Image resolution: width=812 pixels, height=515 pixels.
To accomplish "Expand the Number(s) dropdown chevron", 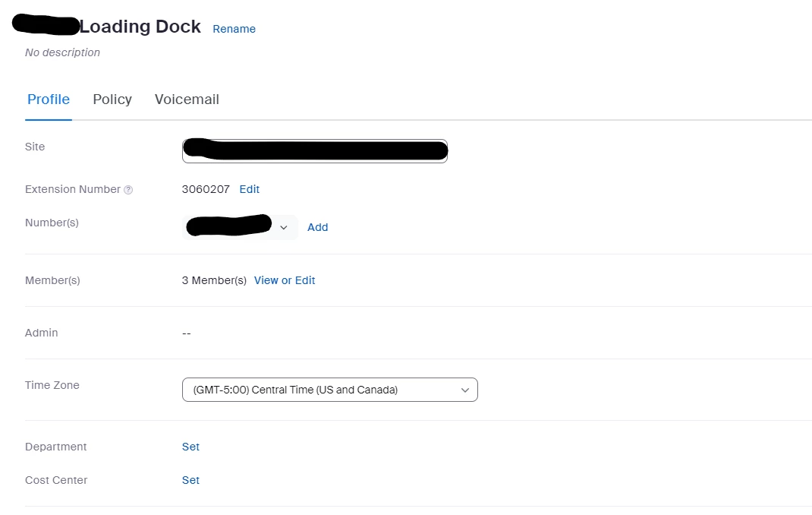I will click(x=283, y=227).
